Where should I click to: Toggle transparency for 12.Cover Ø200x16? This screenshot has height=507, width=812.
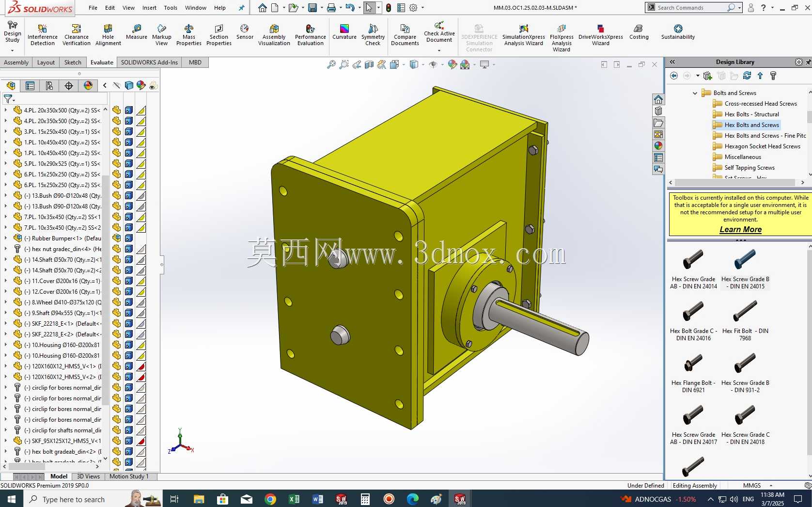(141, 291)
